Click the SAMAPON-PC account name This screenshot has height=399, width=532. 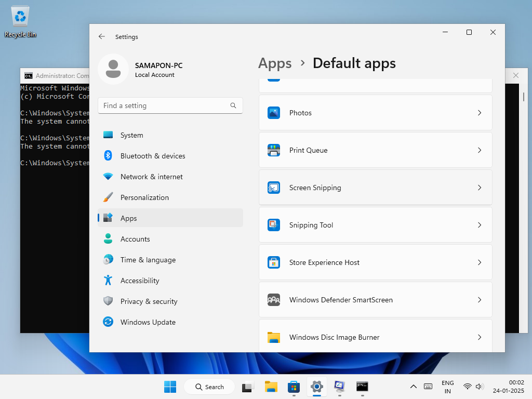[158, 65]
